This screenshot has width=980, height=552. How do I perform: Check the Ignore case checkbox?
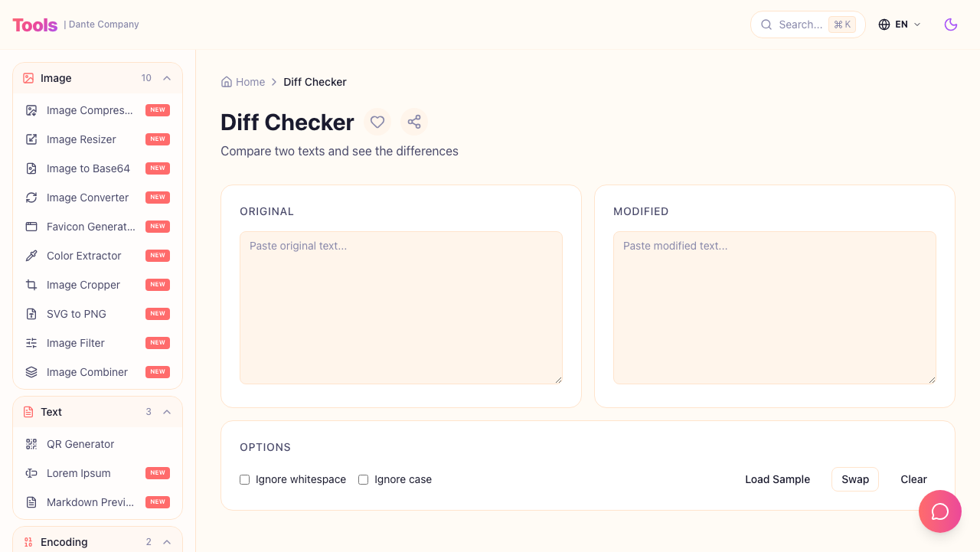point(363,479)
